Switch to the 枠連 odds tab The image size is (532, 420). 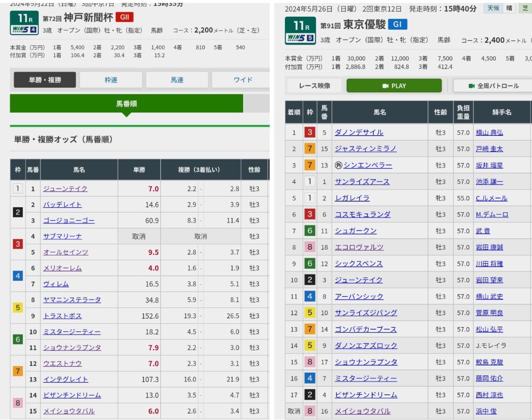(111, 80)
